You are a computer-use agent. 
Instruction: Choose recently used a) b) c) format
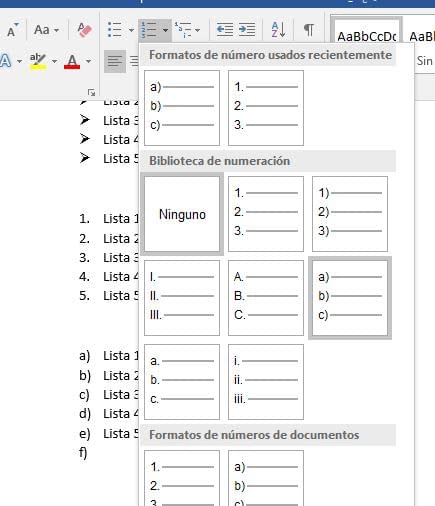click(182, 108)
